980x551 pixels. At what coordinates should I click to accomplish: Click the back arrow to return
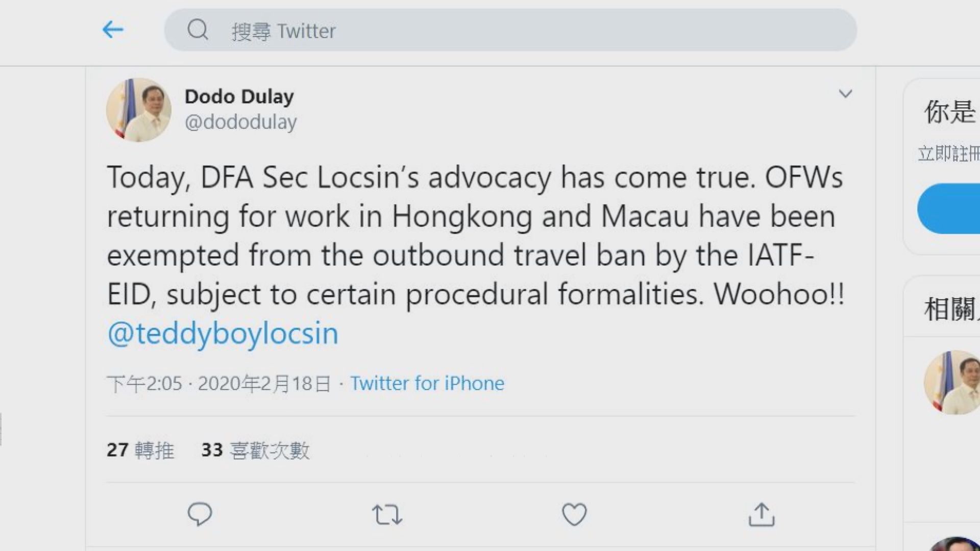coord(113,30)
